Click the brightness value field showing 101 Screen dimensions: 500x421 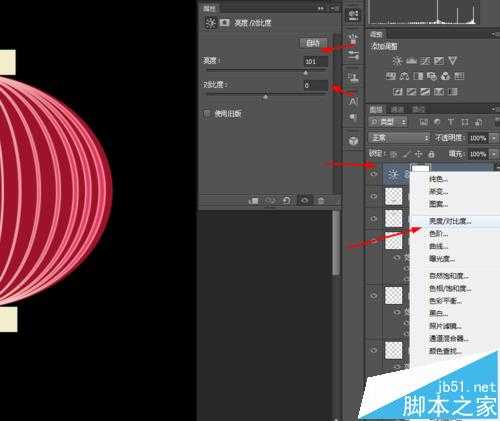click(x=316, y=61)
